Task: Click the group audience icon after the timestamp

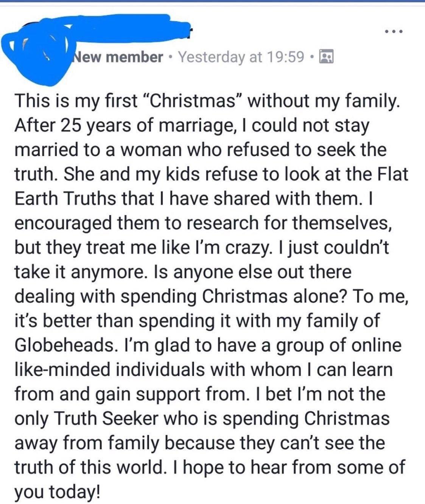Action: point(325,57)
